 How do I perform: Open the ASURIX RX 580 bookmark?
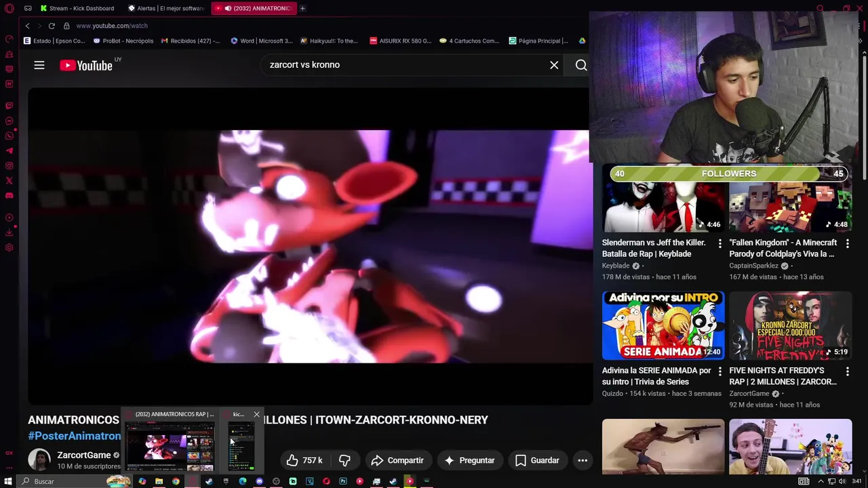pos(401,41)
